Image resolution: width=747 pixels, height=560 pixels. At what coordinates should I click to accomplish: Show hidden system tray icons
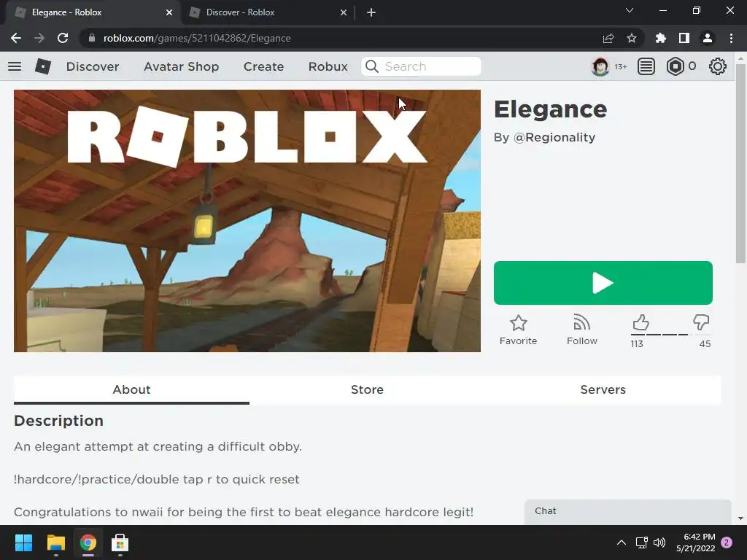pos(622,542)
